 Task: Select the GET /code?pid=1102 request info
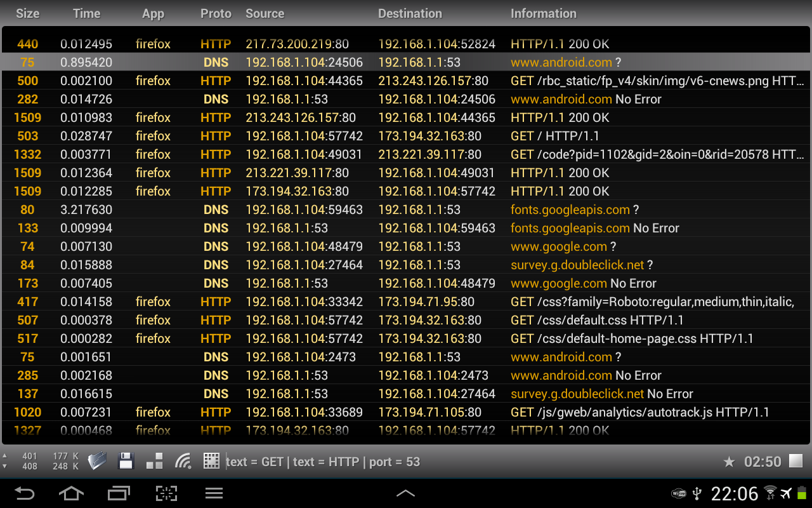click(x=658, y=154)
